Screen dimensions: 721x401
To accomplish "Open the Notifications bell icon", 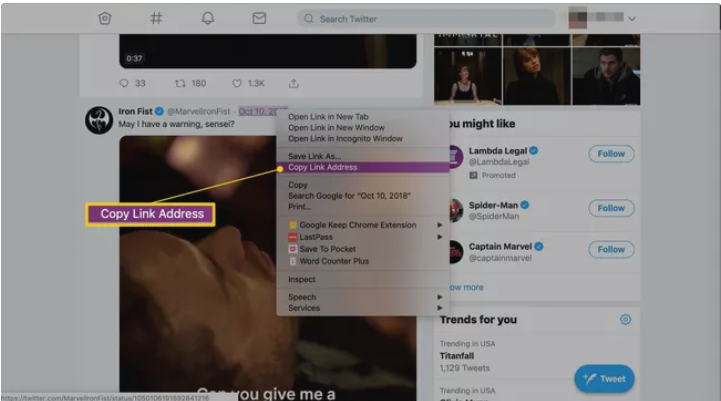I will (208, 18).
